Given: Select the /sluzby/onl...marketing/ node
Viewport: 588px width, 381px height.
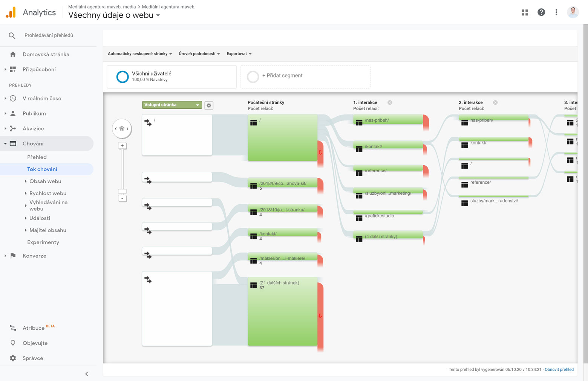Looking at the screenshot, I should (x=388, y=191).
